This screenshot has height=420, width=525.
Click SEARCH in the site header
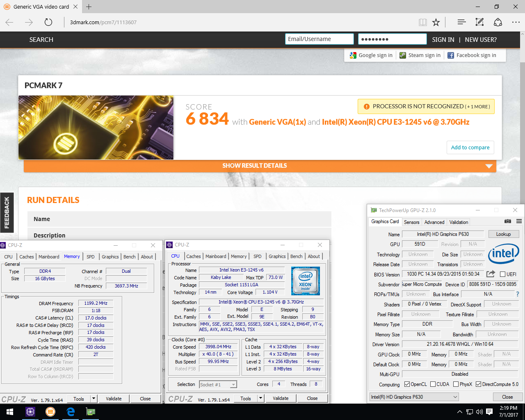click(x=41, y=40)
